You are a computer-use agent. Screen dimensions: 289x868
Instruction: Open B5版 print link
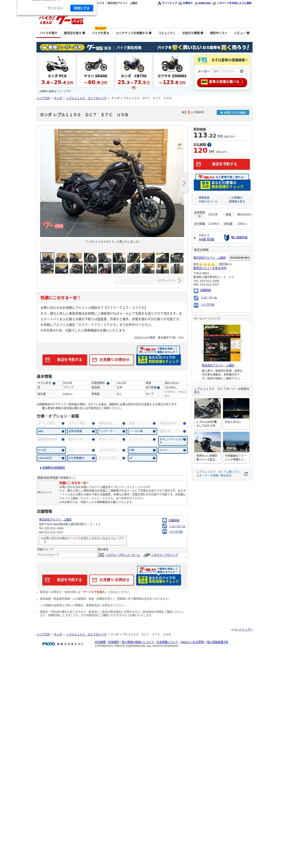tap(211, 239)
